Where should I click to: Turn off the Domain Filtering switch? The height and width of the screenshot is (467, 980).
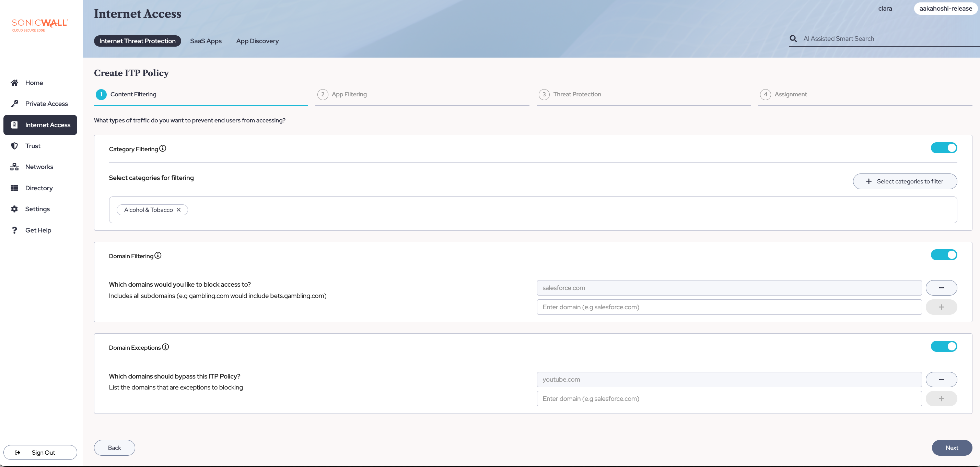click(944, 255)
